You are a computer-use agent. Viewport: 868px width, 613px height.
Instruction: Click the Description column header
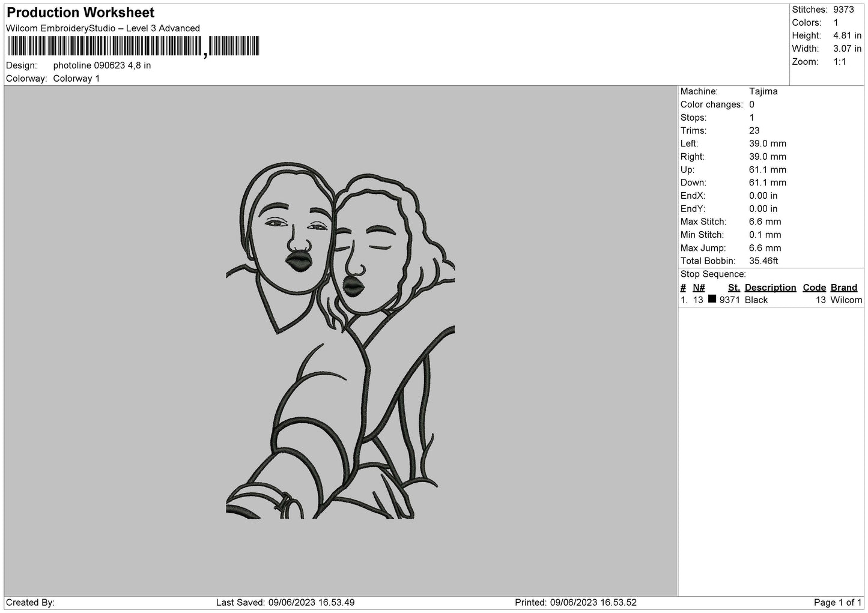(770, 288)
